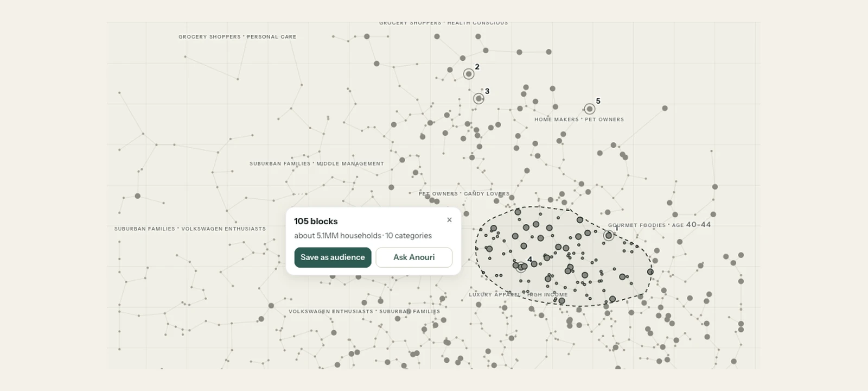Click the Home Makers · Pet Owners label
The height and width of the screenshot is (391, 868).
coord(579,119)
